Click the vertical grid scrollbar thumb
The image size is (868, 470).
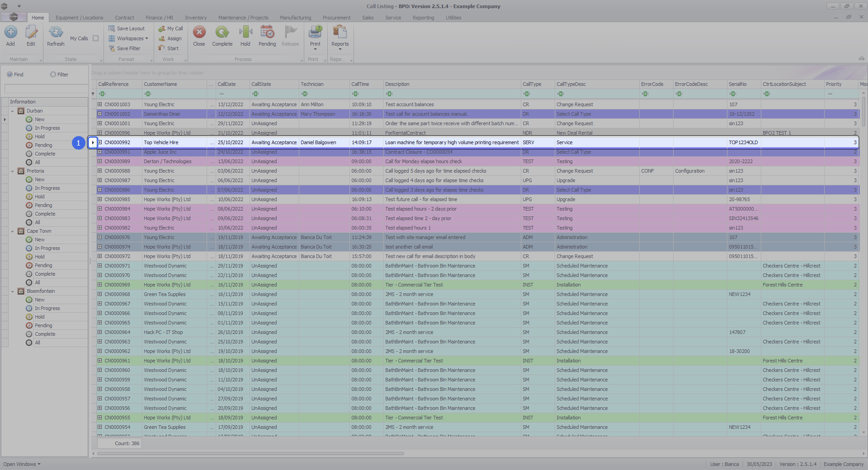(863, 112)
